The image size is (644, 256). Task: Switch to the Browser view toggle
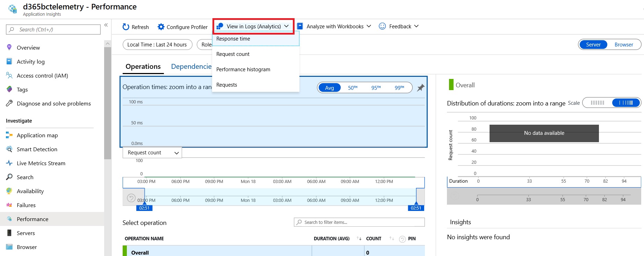tap(624, 45)
